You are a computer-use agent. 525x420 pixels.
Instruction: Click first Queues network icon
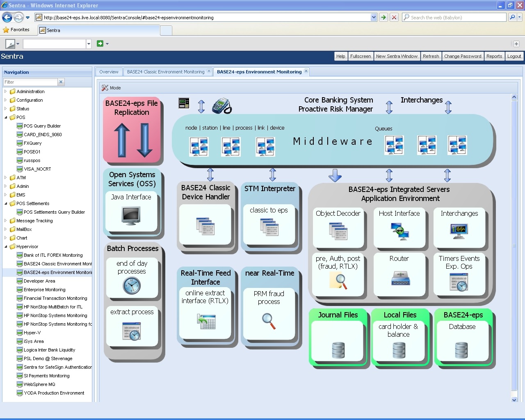click(x=394, y=145)
